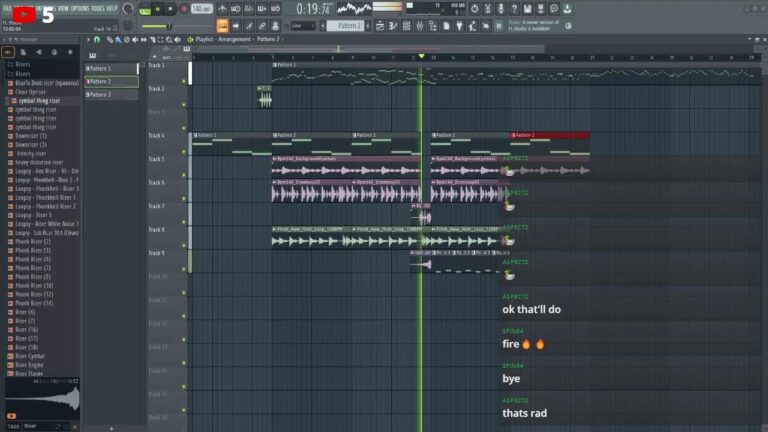
Task: Open the FILE menu
Action: click(7, 8)
